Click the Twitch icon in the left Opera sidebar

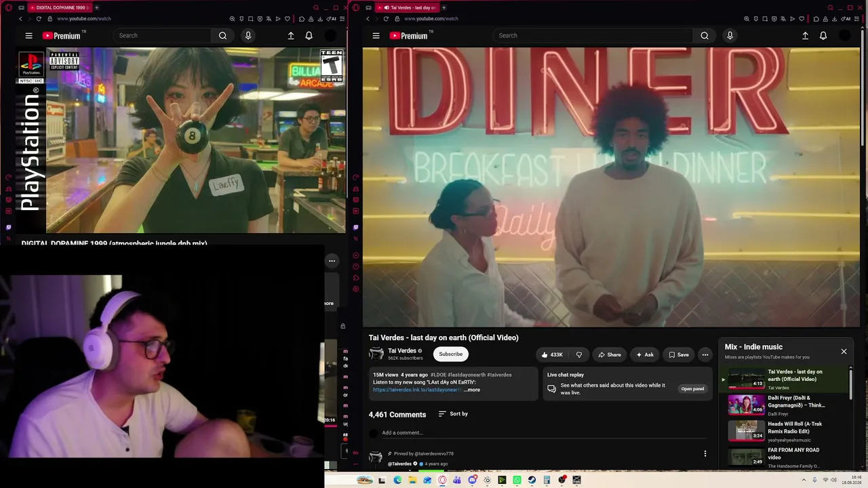[9, 228]
